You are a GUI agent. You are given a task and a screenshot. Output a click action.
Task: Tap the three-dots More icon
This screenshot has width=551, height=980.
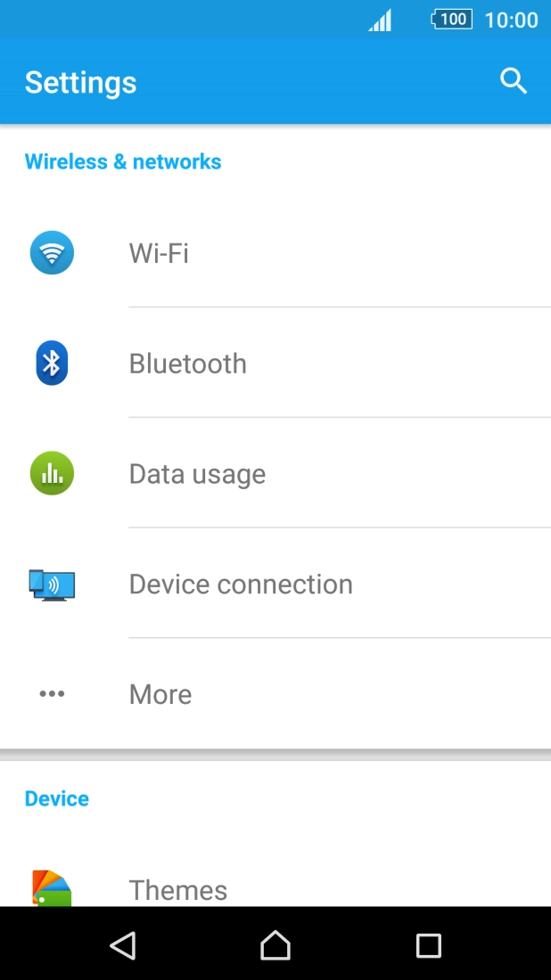52,694
